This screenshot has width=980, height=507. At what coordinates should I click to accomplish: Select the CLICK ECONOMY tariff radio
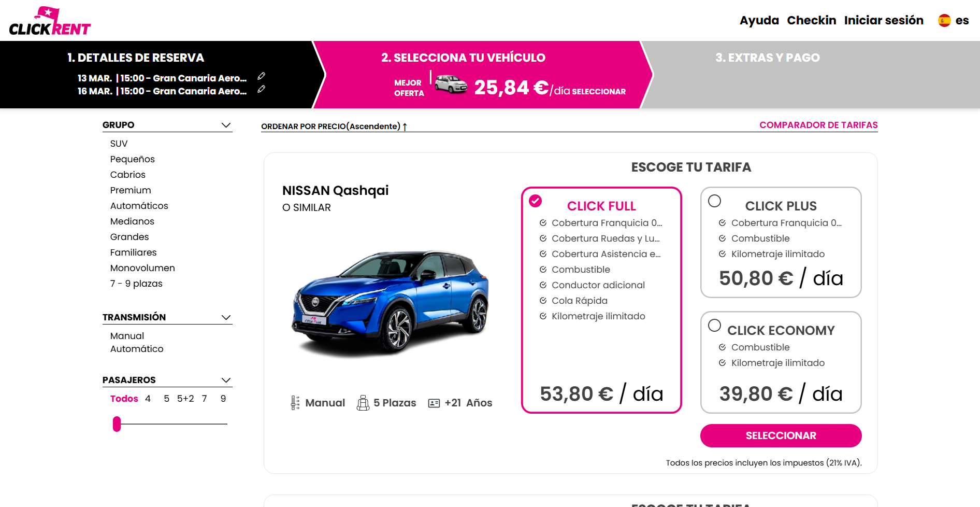pyautogui.click(x=714, y=325)
